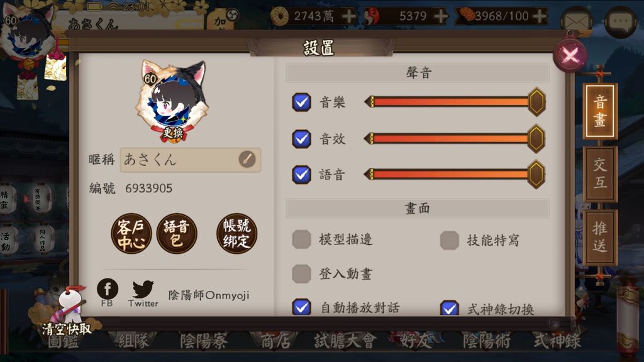Open the mail envelope icon
This screenshot has width=644, height=362.
[x=576, y=22]
